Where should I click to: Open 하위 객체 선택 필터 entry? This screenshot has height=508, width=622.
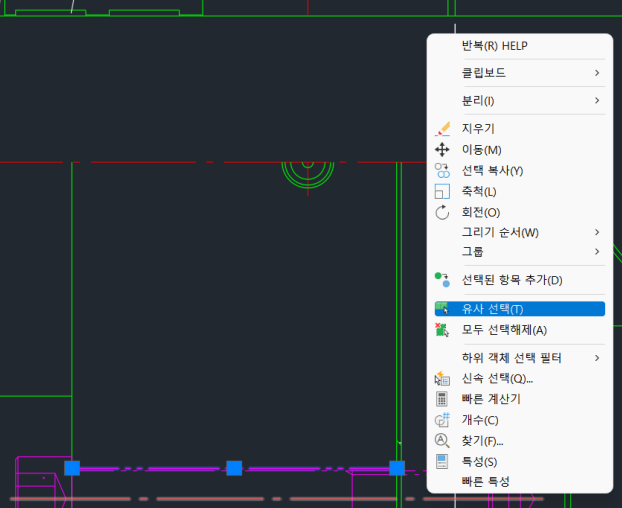click(520, 358)
